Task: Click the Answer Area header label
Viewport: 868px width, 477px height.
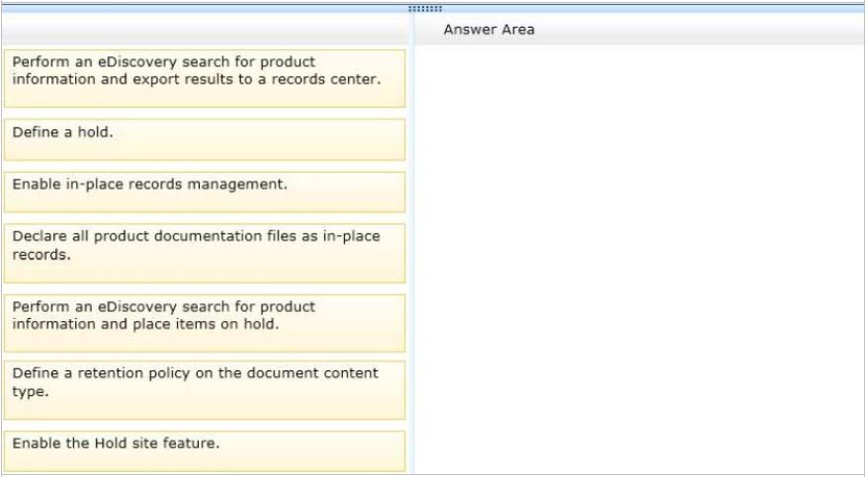Action: coord(488,30)
